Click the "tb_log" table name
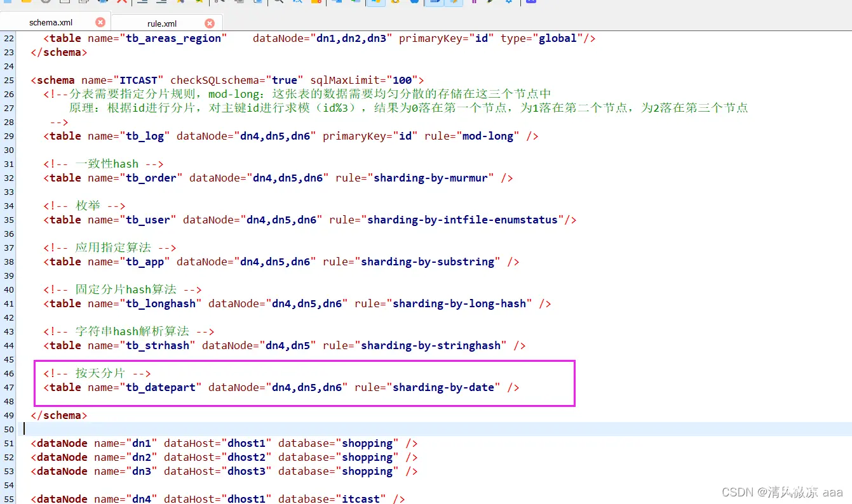This screenshot has height=504, width=852. (x=145, y=136)
